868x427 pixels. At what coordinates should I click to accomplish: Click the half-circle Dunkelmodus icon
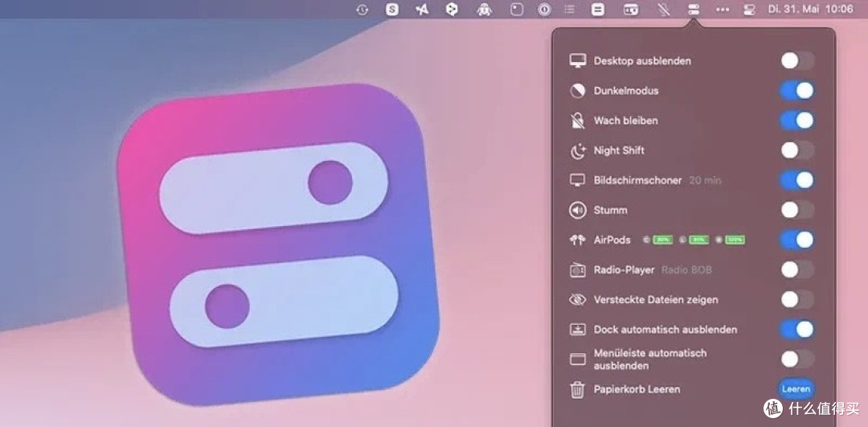[x=577, y=91]
